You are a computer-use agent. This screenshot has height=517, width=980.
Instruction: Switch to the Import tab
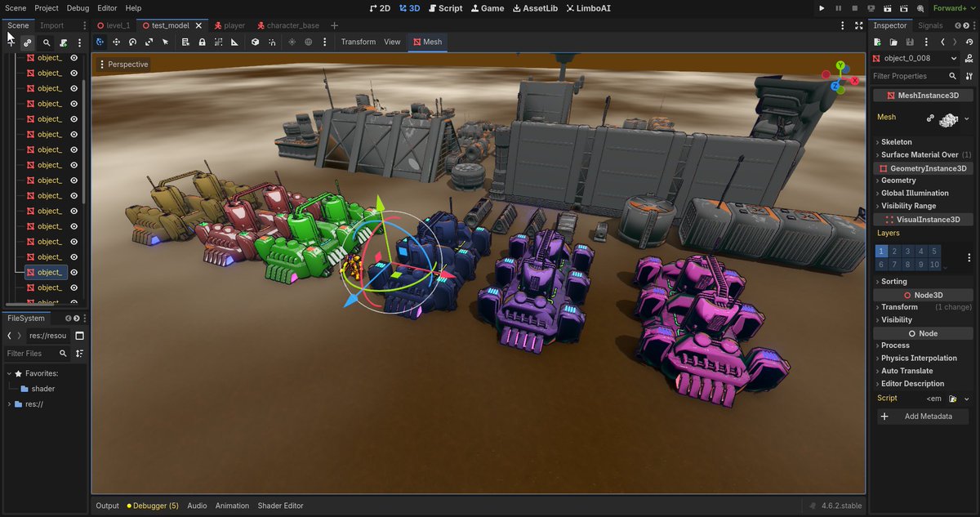coord(52,25)
